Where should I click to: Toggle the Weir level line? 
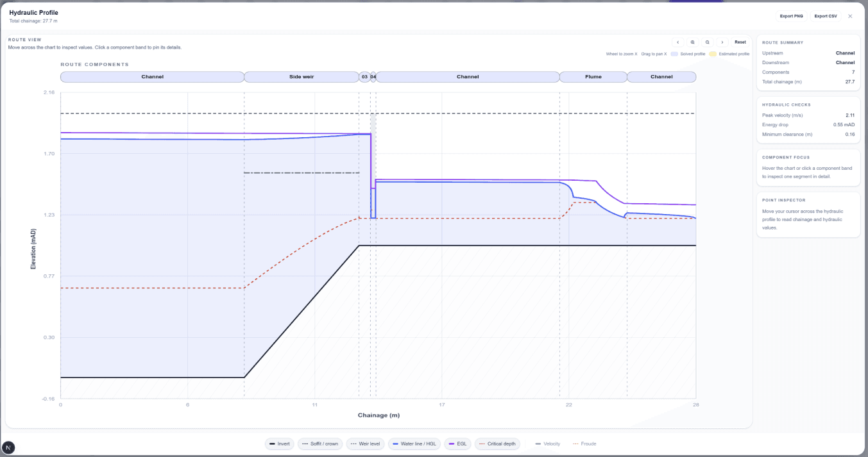[x=365, y=444]
